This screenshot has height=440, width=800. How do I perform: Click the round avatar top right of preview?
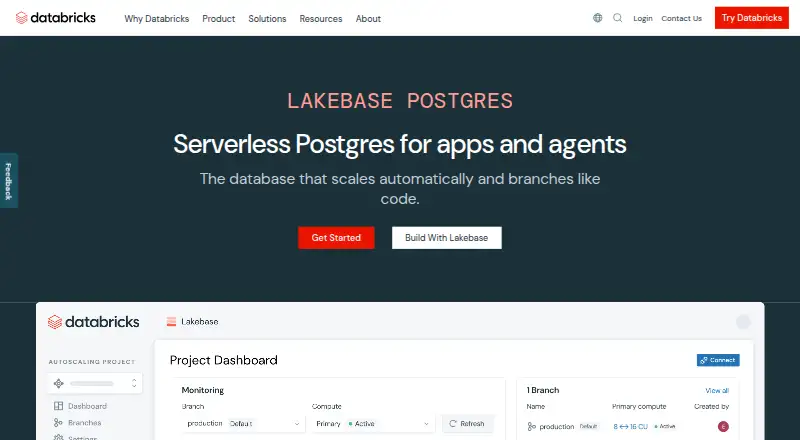(743, 322)
